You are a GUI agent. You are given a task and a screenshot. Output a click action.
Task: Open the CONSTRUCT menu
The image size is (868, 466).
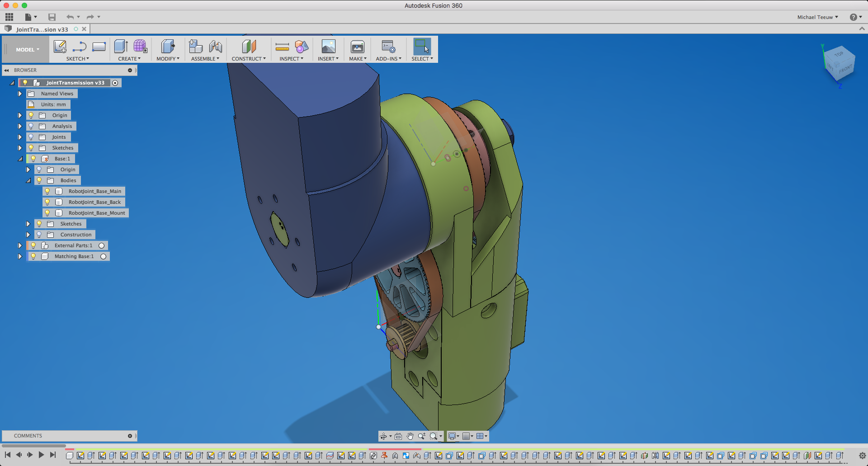click(249, 59)
